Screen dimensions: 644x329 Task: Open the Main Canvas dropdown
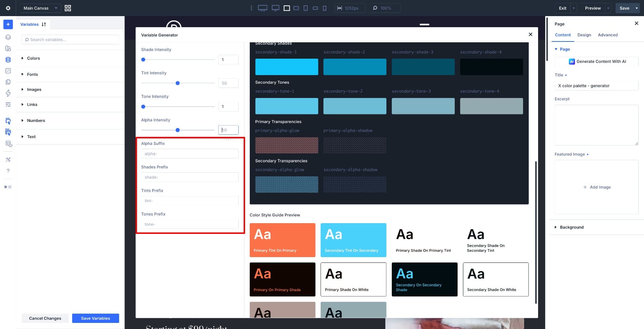[40, 8]
